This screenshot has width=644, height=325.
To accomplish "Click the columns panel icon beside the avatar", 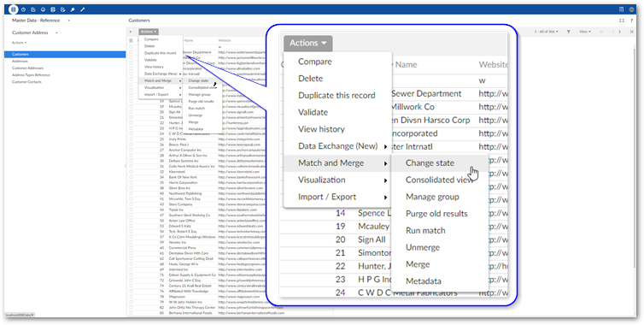I will point(622,9).
